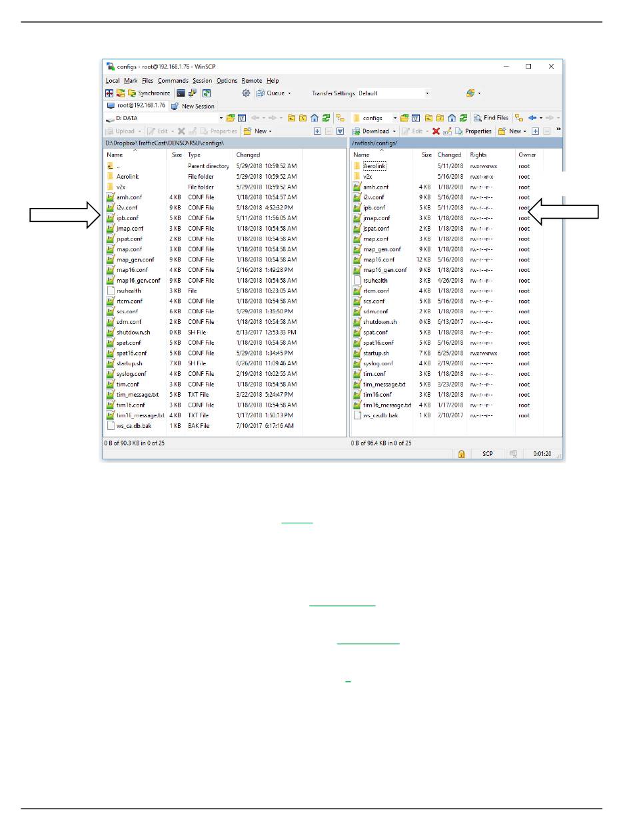
Task: Go to local home directory icon
Action: click(x=314, y=118)
